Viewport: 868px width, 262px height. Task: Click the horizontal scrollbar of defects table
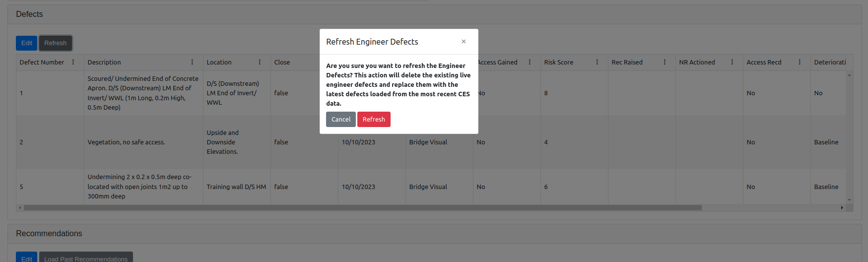(362, 208)
